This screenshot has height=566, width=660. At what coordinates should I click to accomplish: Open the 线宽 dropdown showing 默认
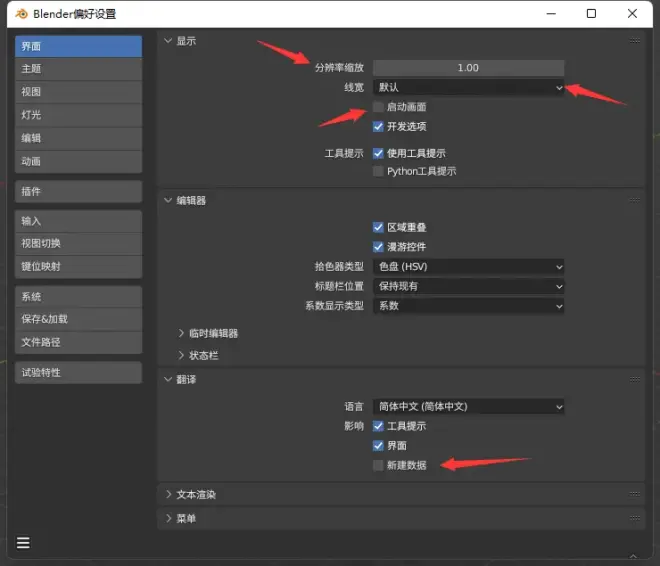[468, 88]
